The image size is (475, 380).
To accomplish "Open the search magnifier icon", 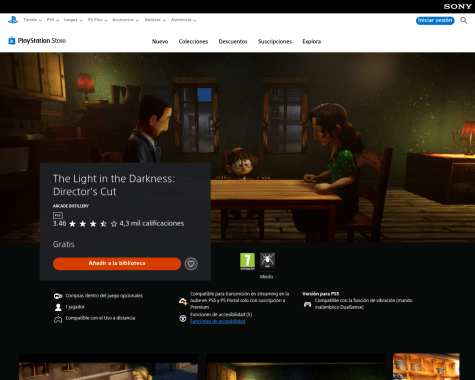I will [464, 20].
